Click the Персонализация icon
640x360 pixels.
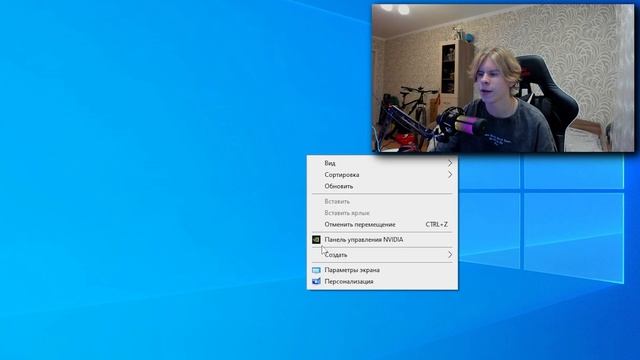coord(316,282)
